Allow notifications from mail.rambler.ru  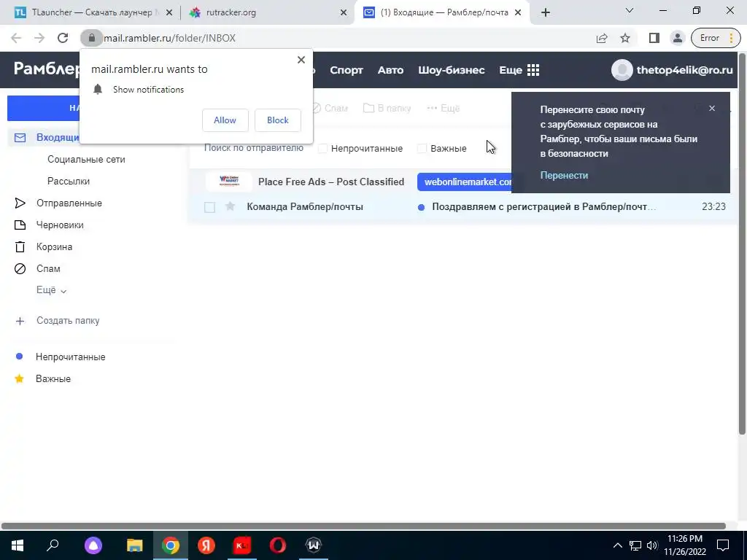click(x=225, y=120)
